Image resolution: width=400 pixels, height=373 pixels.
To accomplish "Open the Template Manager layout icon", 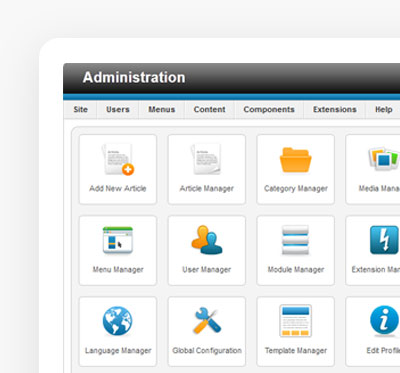I will pyautogui.click(x=296, y=321).
